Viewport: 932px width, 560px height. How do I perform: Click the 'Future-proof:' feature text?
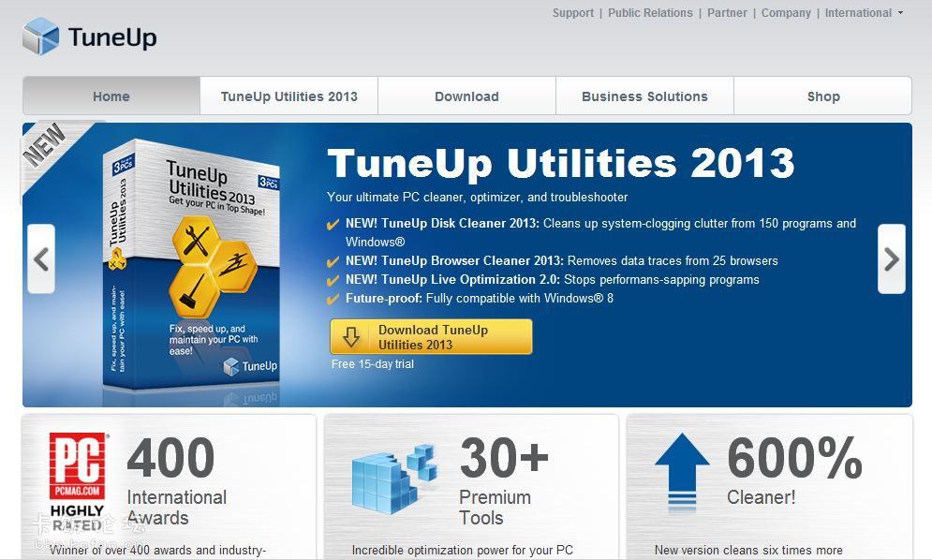point(384,298)
